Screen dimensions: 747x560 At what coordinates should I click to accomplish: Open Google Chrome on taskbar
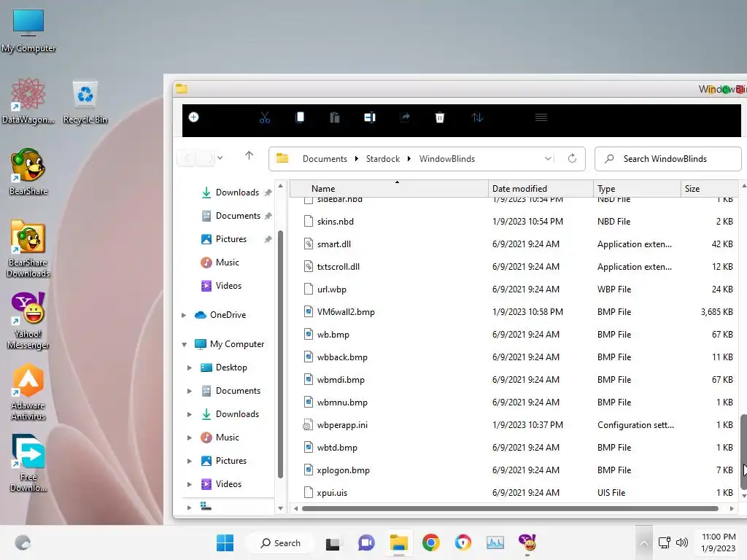click(x=430, y=542)
